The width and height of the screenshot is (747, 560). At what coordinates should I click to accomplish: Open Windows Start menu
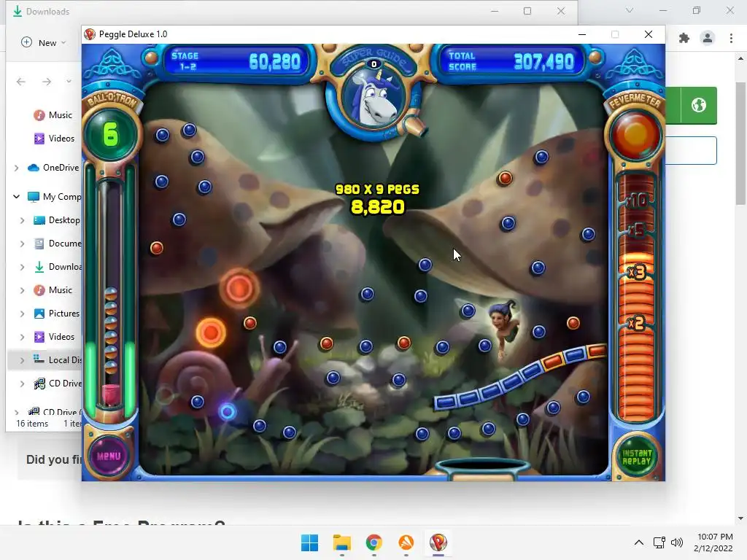[309, 542]
